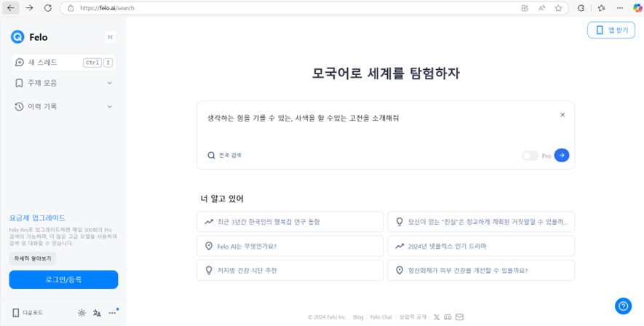The height and width of the screenshot is (326, 644).
Task: Open 주제 모음 topic collections
Action: [63, 83]
